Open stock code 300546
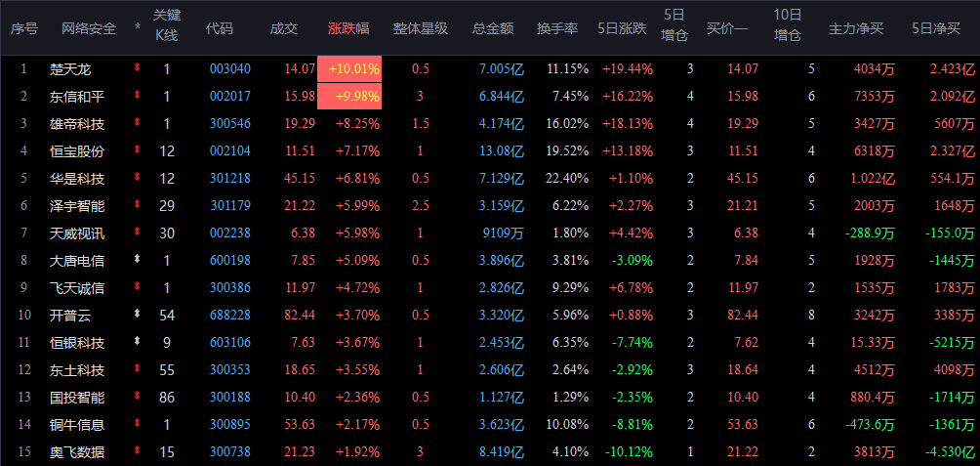Image resolution: width=980 pixels, height=466 pixels. (230, 124)
